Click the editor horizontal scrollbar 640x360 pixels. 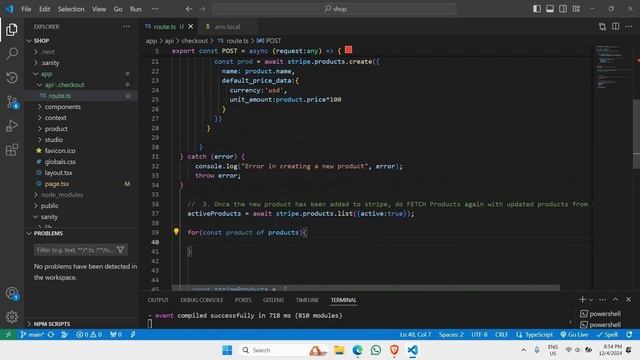[x=365, y=288]
